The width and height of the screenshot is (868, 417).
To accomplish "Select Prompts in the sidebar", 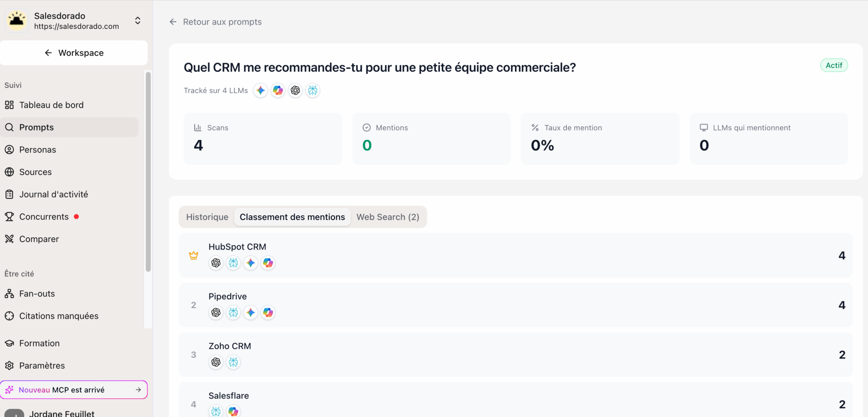I will [69, 127].
